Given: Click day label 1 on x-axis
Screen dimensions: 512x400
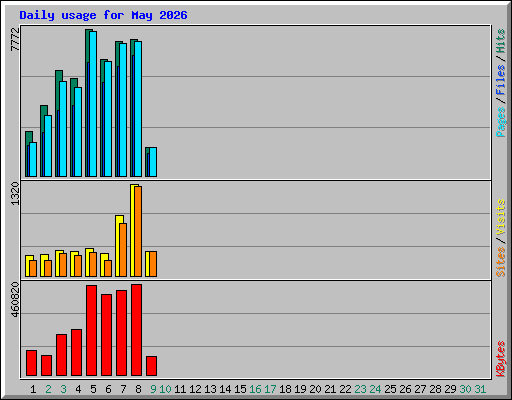Looking at the screenshot, I should pos(33,389).
